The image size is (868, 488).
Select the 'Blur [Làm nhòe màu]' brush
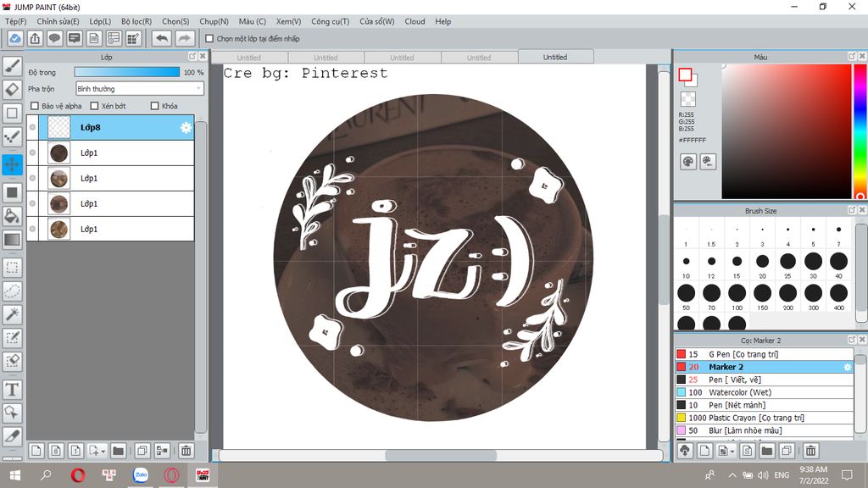pos(764,430)
